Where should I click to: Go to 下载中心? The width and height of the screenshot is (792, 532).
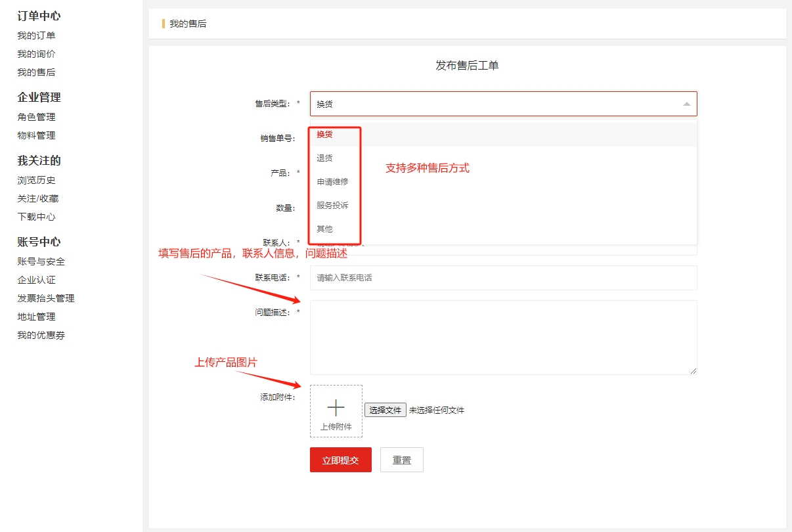click(x=36, y=217)
